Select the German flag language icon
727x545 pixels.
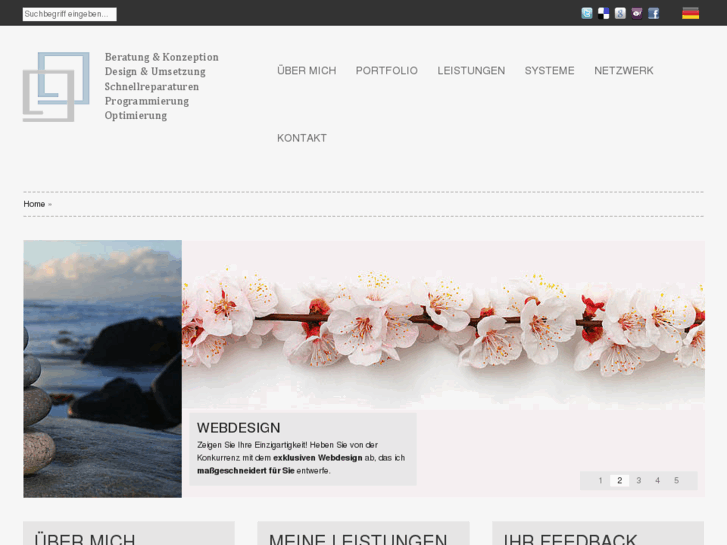tap(690, 13)
